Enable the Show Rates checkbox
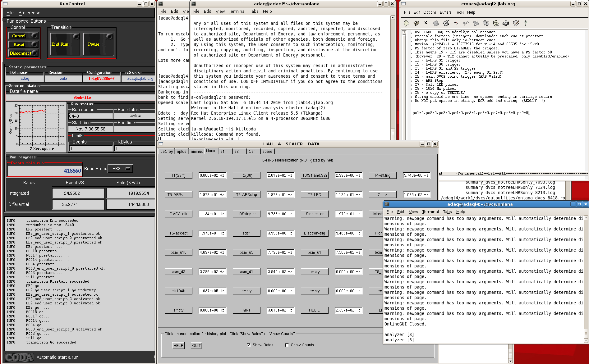 [249, 345]
